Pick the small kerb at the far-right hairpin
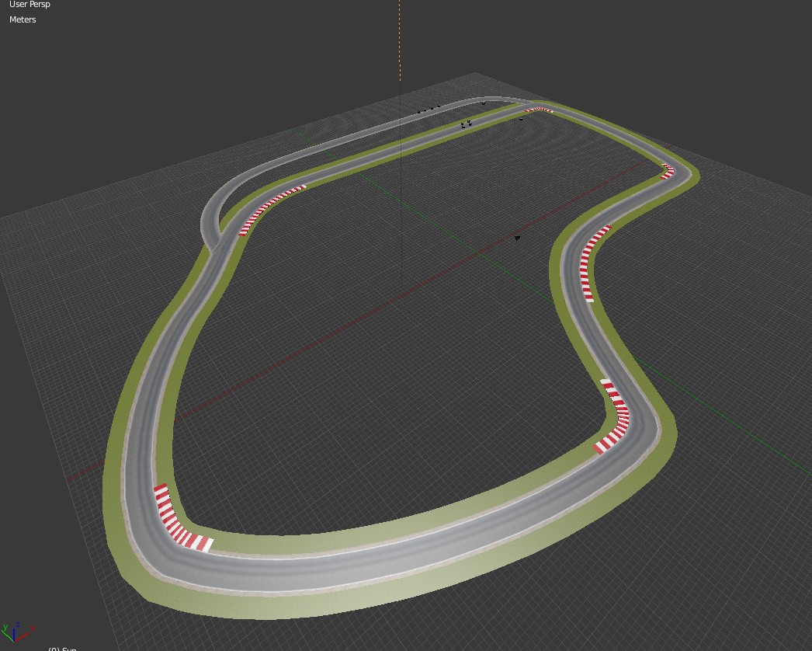 [667, 172]
